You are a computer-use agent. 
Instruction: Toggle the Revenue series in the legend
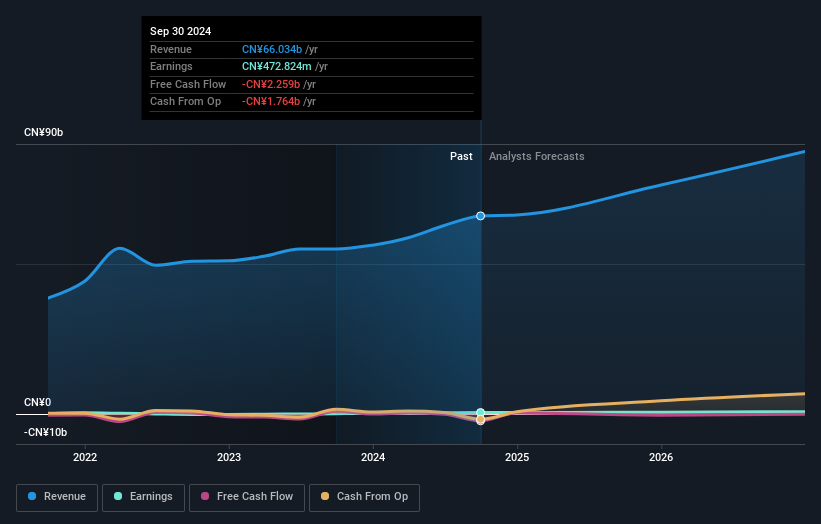57,497
